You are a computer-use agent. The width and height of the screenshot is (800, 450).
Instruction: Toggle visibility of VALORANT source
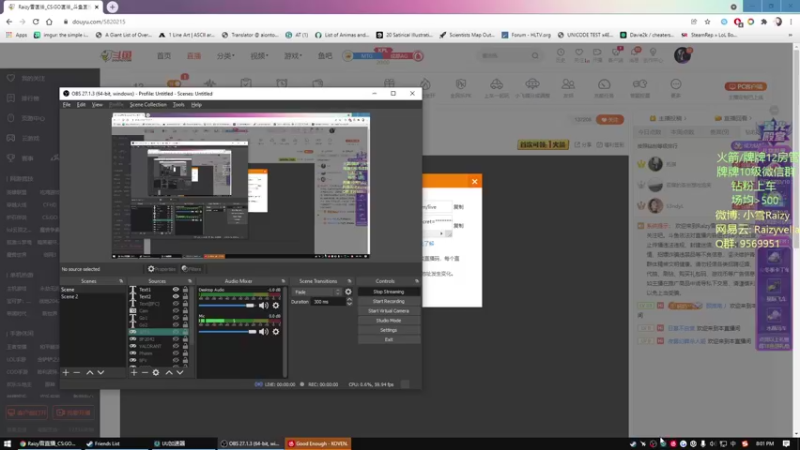pos(176,346)
